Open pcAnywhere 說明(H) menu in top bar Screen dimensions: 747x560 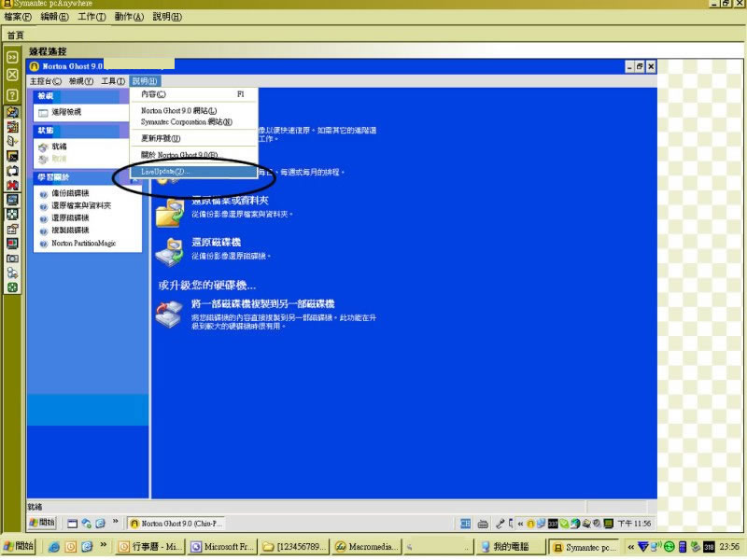(167, 17)
